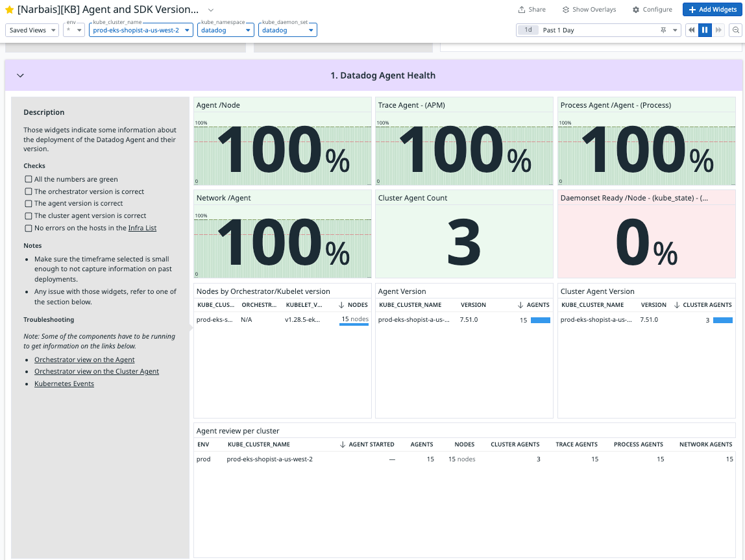Pause live dashboard updates
The image size is (745, 560).
(705, 30)
